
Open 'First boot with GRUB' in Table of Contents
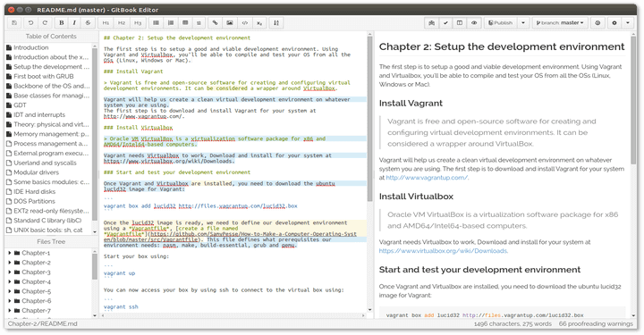44,76
